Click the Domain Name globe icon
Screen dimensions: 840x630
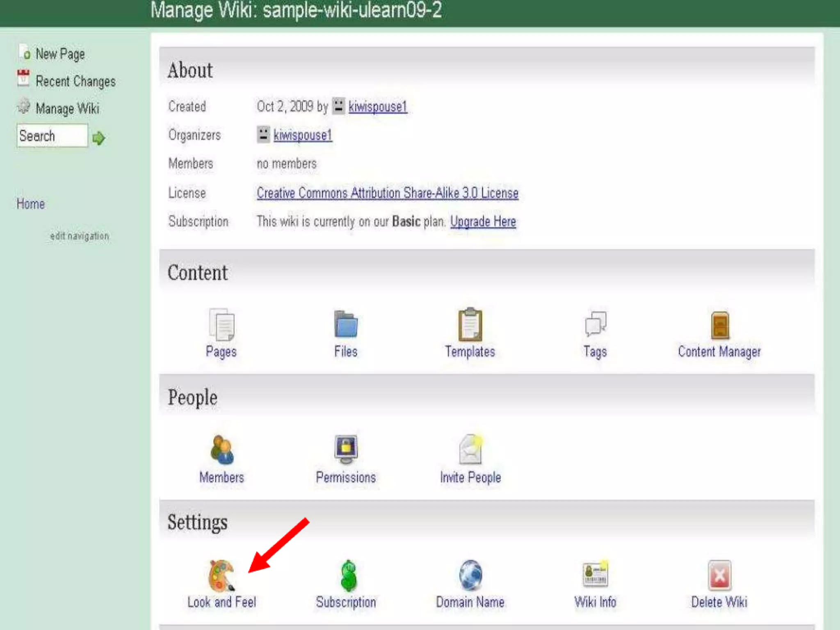tap(470, 575)
